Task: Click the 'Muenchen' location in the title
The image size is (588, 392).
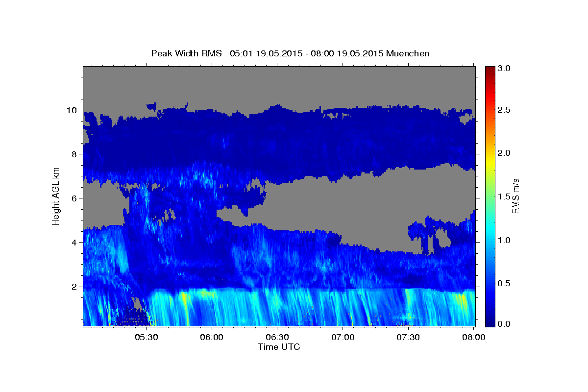Action: pos(408,53)
